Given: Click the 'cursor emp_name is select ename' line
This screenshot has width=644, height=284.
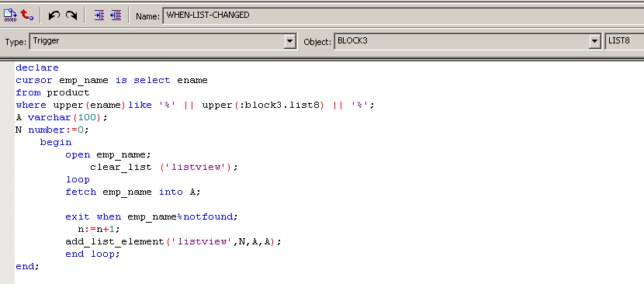Looking at the screenshot, I should pos(112,80).
